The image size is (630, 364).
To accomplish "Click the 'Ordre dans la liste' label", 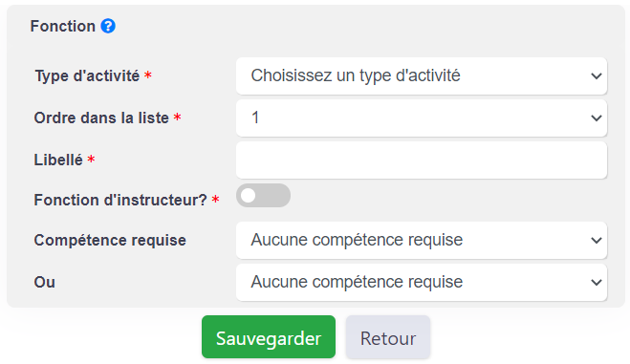I will click(x=101, y=118).
